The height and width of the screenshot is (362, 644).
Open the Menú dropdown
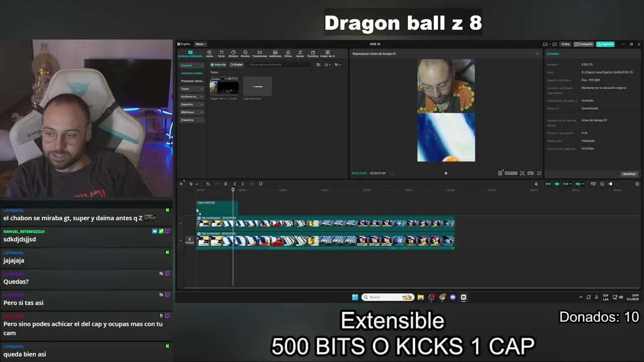200,44
